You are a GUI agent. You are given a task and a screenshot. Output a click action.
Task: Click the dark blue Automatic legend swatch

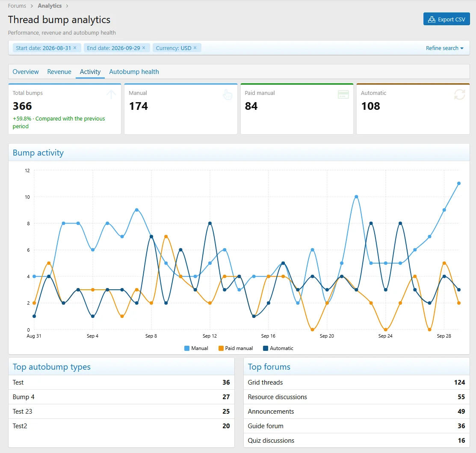point(266,348)
